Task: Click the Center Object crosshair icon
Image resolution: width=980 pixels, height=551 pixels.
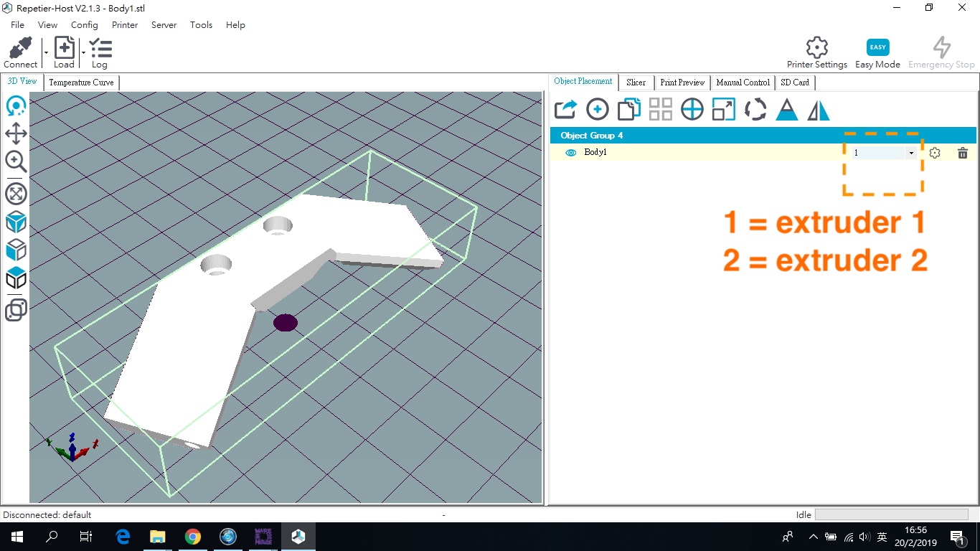Action: pos(692,109)
